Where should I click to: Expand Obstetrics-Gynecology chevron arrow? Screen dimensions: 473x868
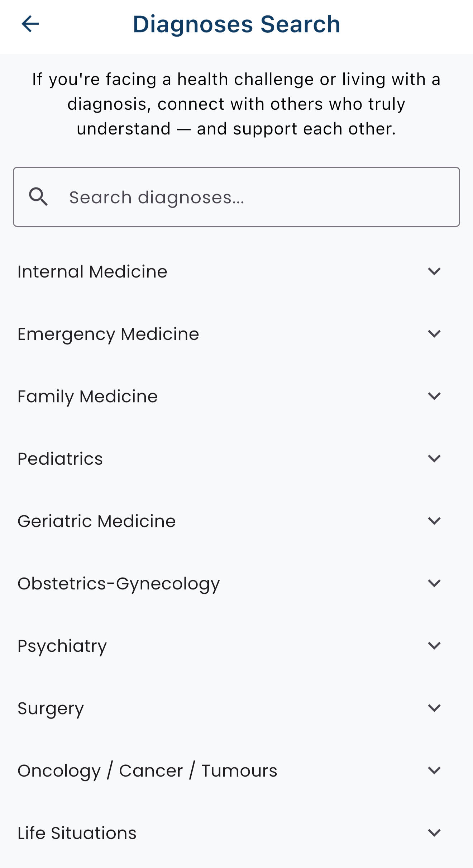[x=434, y=583]
